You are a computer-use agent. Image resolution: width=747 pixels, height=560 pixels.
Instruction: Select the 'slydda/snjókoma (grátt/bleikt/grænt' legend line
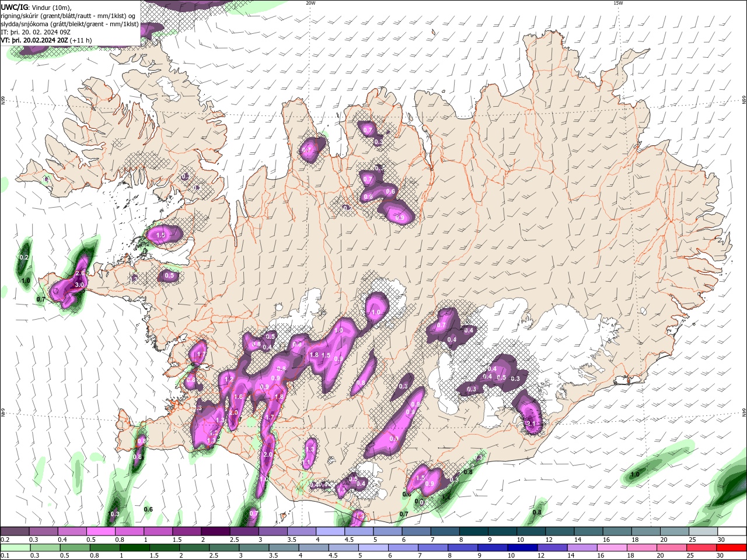point(69,24)
